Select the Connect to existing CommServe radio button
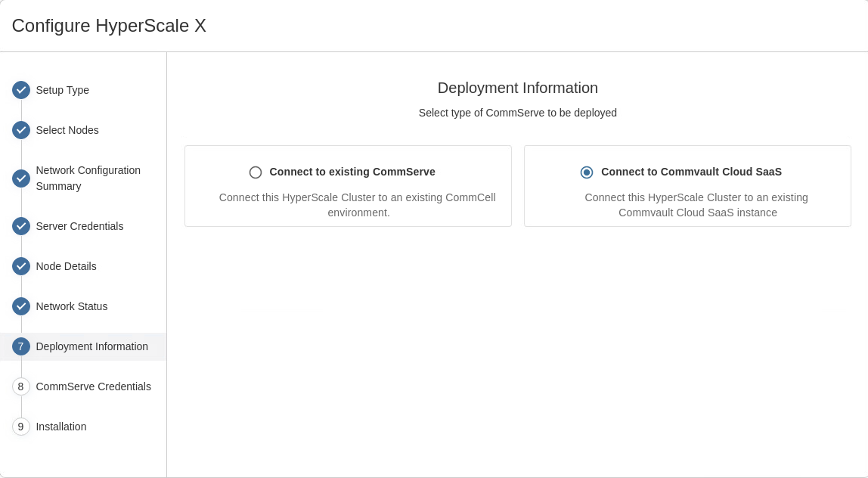This screenshot has width=868, height=478. click(256, 172)
